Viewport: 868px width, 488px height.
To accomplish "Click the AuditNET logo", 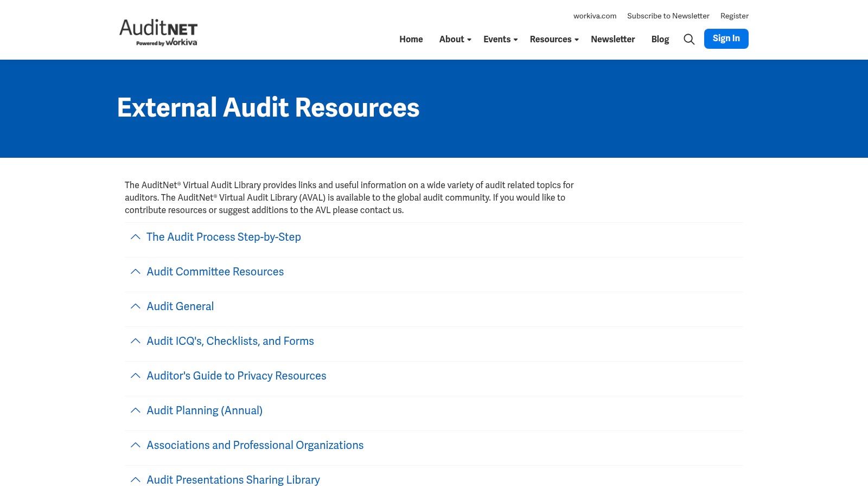I will click(x=158, y=31).
